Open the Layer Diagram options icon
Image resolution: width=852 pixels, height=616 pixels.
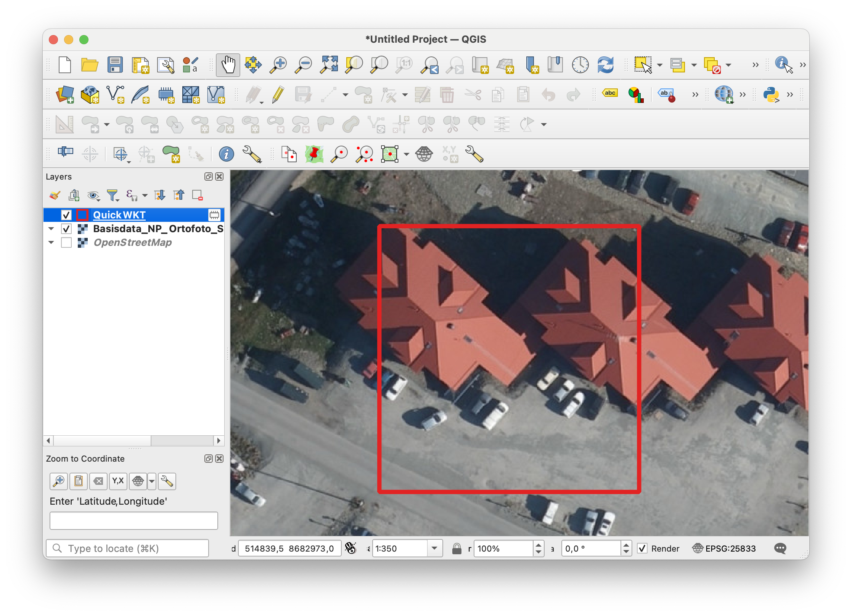point(636,95)
